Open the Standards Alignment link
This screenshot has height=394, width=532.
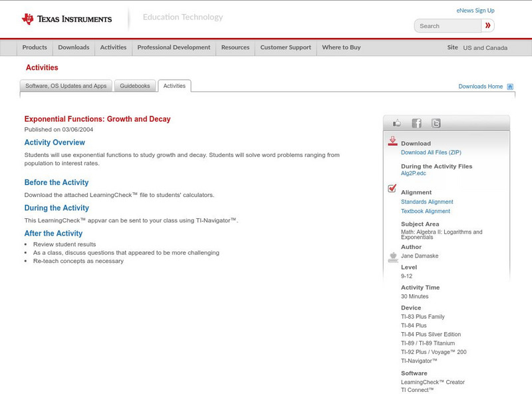[427, 202]
